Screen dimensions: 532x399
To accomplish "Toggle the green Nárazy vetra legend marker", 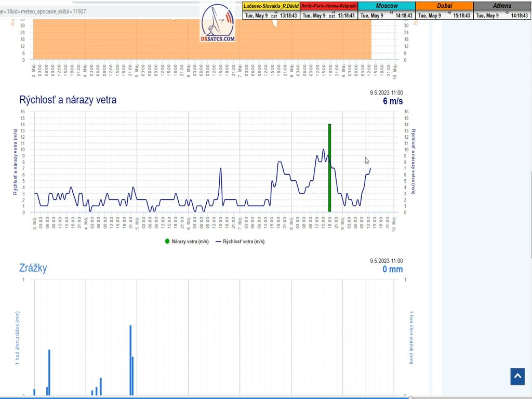I will (167, 241).
